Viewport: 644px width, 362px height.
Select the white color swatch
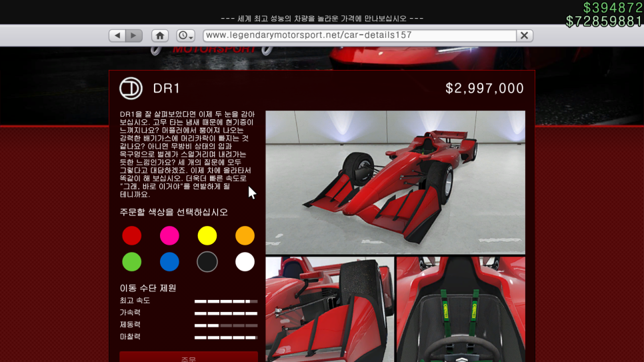click(x=245, y=262)
